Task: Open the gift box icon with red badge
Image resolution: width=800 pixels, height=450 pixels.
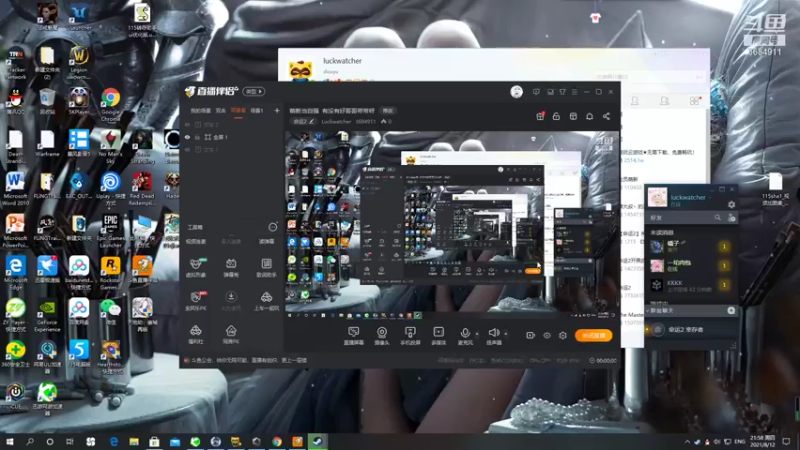Action: pos(540,116)
